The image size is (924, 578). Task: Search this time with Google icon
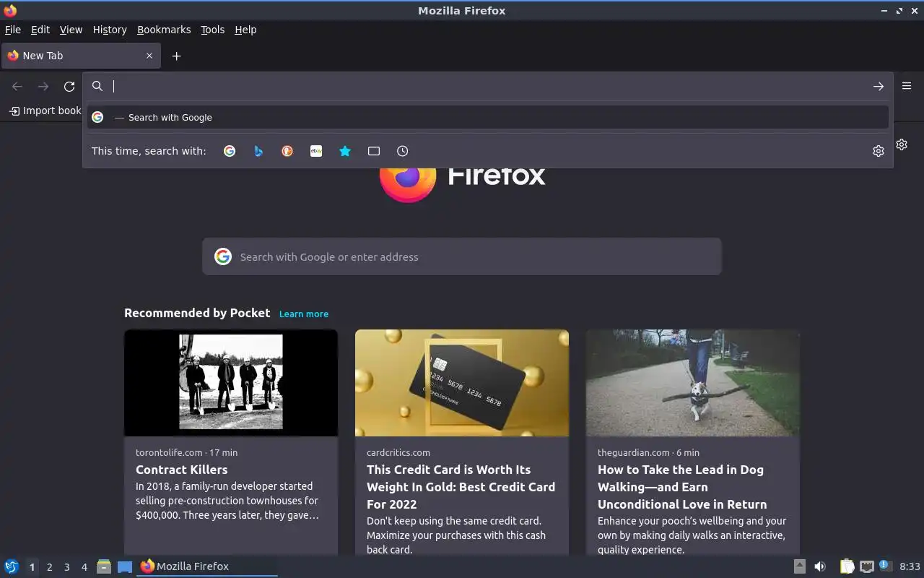[x=230, y=151]
